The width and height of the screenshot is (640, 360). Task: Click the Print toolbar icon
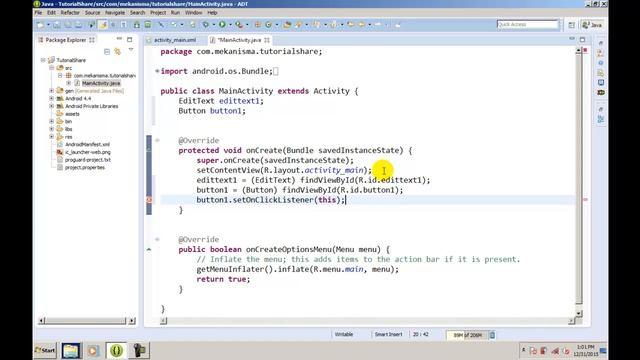[x=78, y=25]
